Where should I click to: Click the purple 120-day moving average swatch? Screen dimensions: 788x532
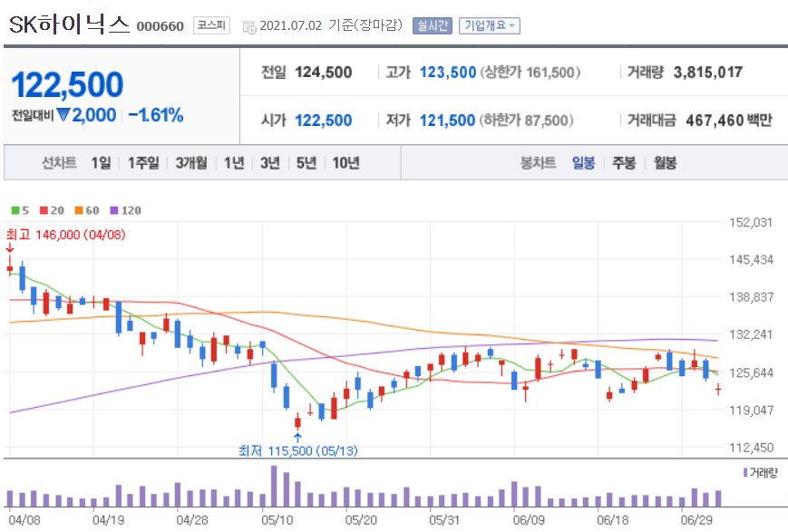point(114,210)
